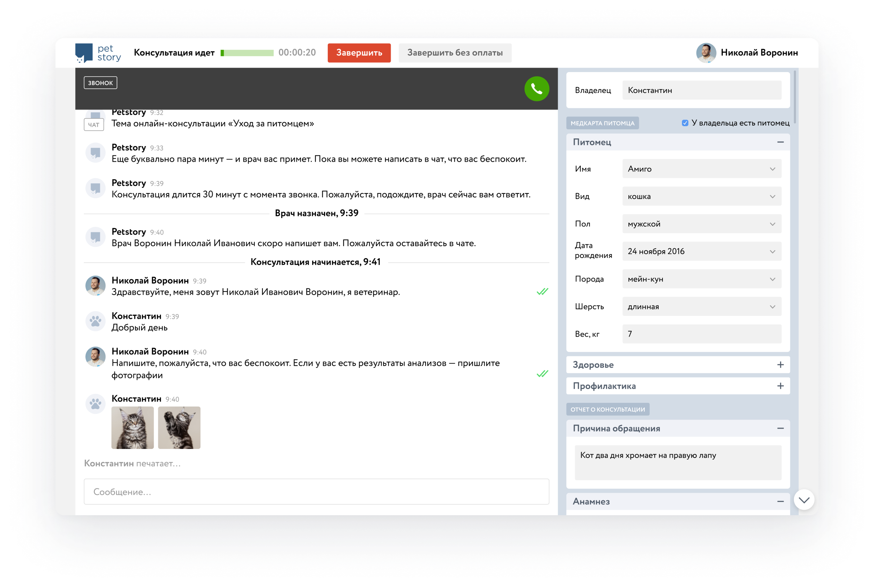This screenshot has width=874, height=588.
Task: Select the МЕДКАРТА ПИТОМЦА tab
Action: tap(602, 123)
